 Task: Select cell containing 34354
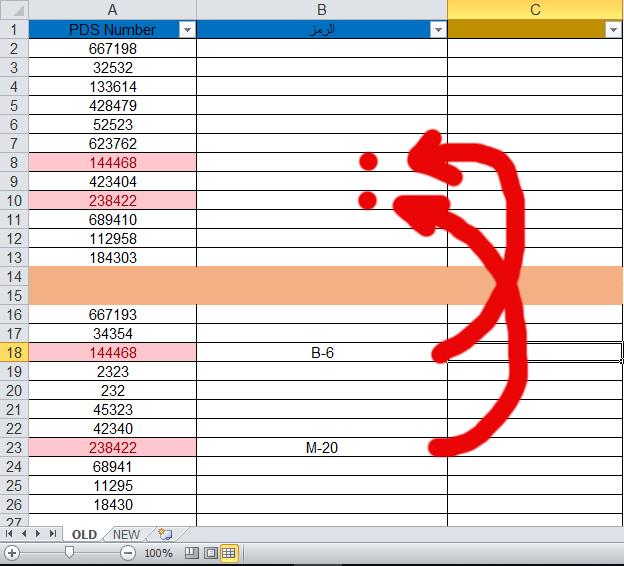pyautogui.click(x=113, y=334)
